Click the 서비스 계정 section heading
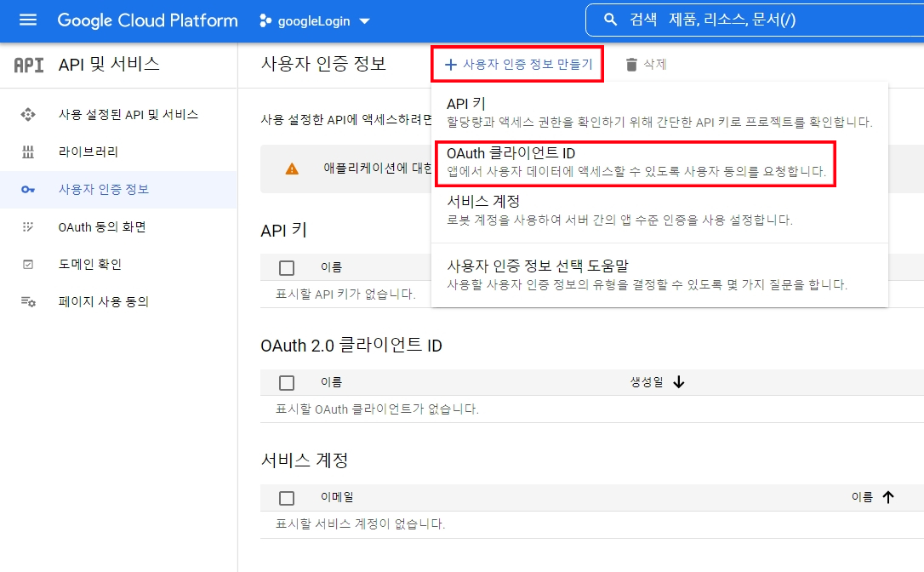 coord(304,460)
